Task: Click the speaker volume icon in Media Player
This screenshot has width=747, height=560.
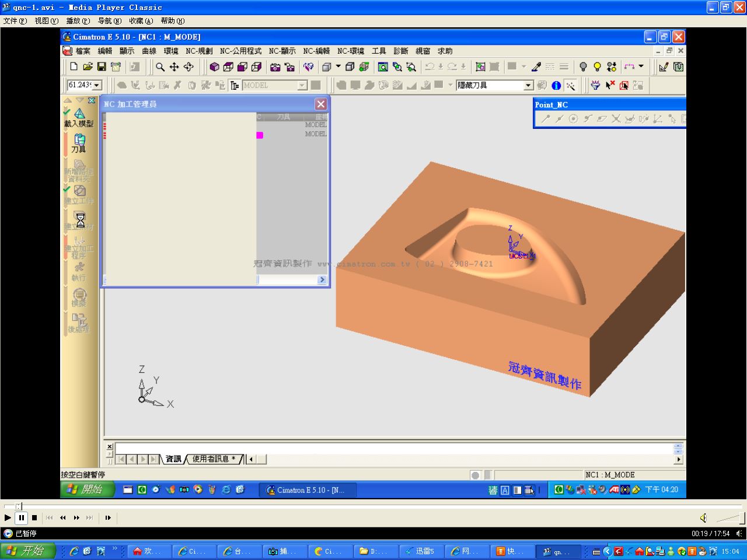Action: (704, 518)
